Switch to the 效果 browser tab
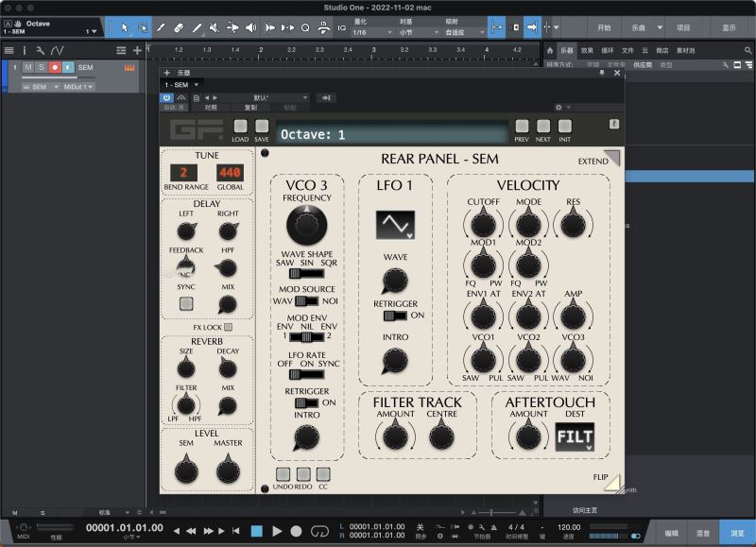The image size is (756, 547). point(587,50)
